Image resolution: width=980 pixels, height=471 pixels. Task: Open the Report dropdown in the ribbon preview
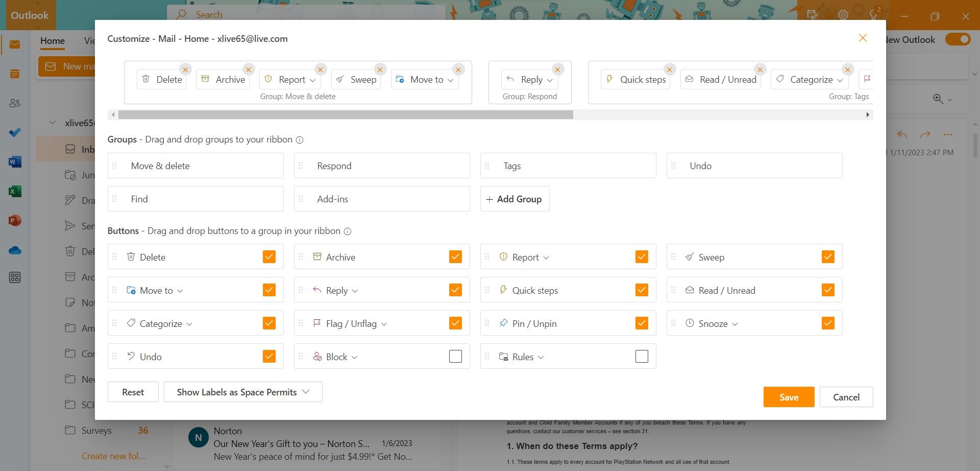coord(312,80)
